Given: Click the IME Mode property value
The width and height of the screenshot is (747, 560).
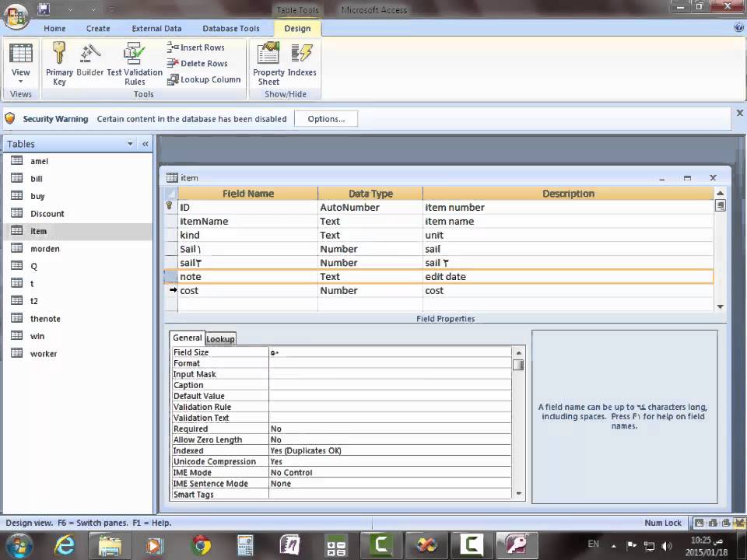Looking at the screenshot, I should tap(390, 472).
